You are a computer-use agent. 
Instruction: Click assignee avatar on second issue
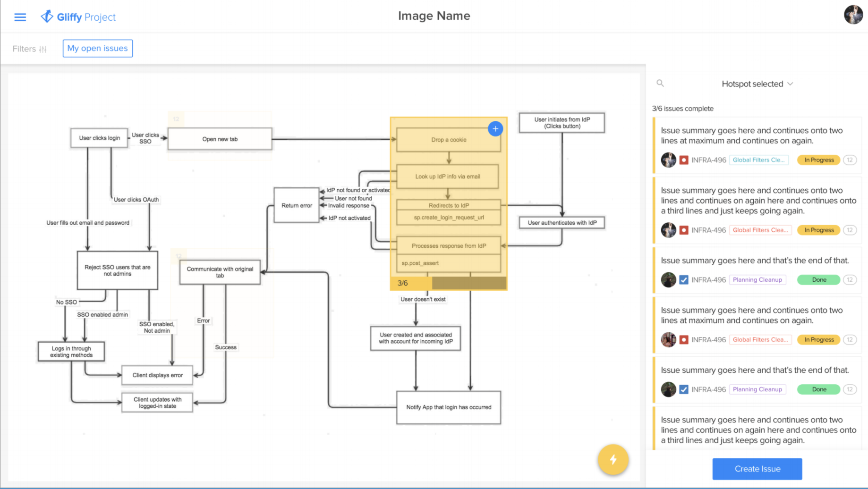click(668, 230)
